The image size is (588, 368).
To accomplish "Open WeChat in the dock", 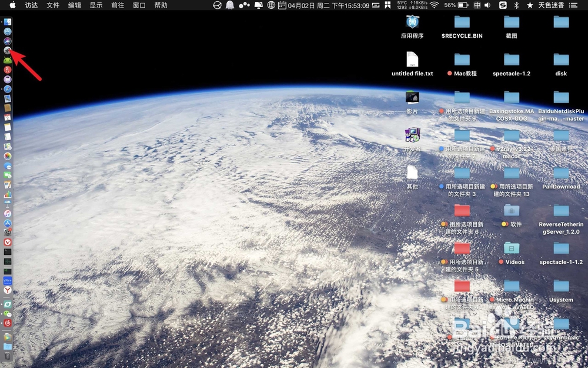I will pos(8,313).
